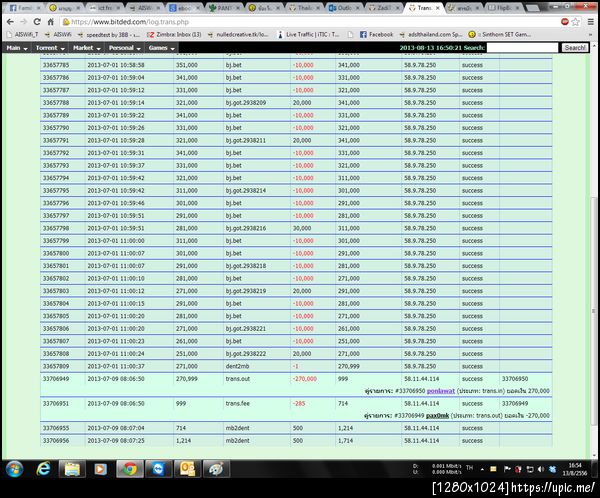This screenshot has height=498, width=600.
Task: Switch to the FlipB browser tab
Action: pos(504,8)
